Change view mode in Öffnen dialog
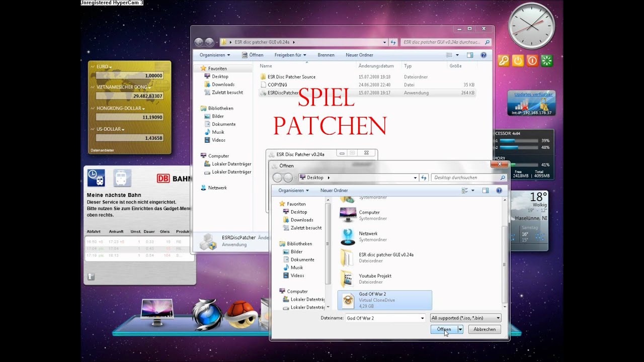Screen dimensions: 644x362 point(465,191)
